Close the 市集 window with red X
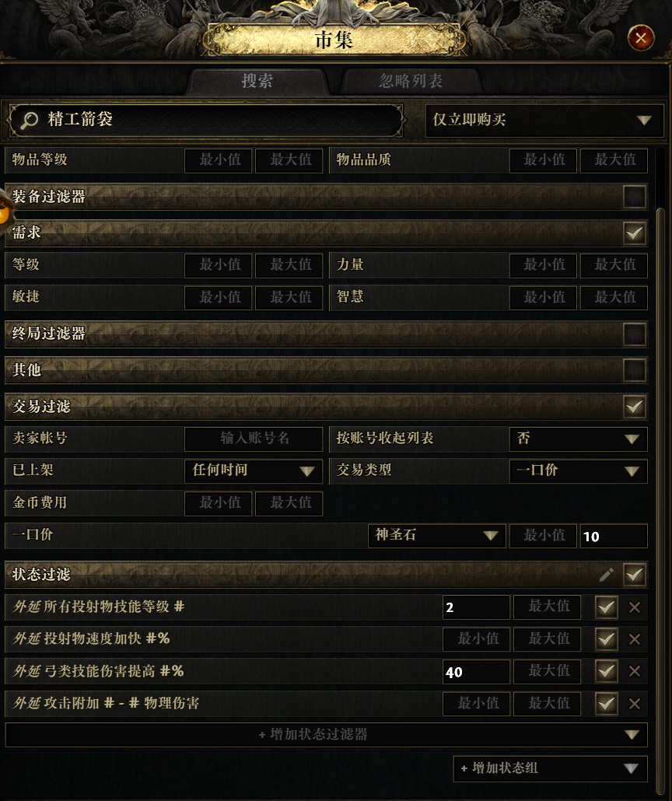The width and height of the screenshot is (672, 801). 641,38
